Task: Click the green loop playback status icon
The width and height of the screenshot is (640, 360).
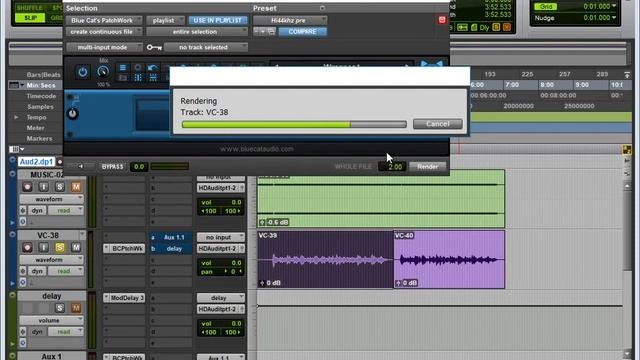Action: (462, 27)
